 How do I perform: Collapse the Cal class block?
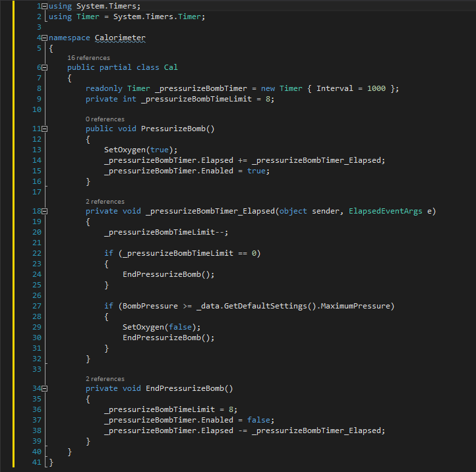point(45,67)
